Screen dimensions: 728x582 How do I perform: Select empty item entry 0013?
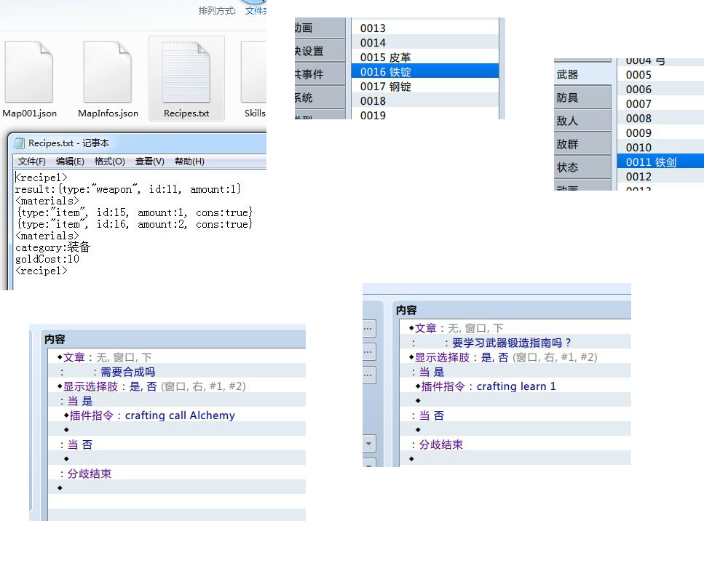[x=425, y=28]
